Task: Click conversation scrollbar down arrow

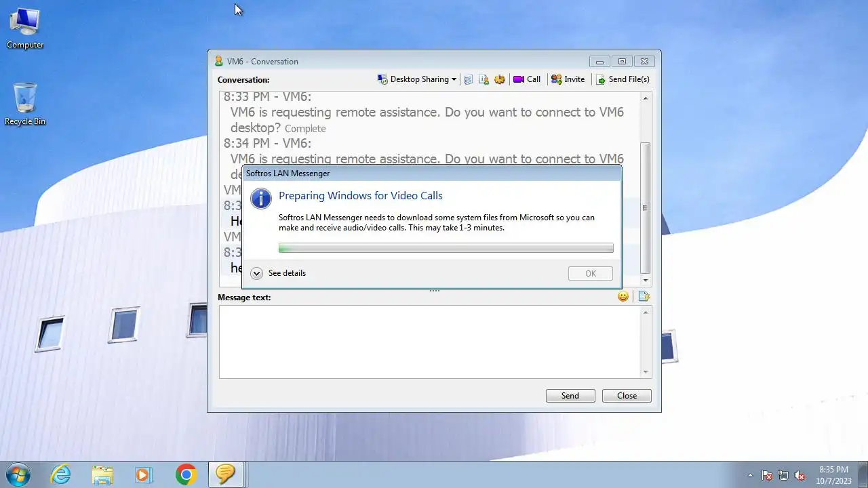Action: click(646, 281)
